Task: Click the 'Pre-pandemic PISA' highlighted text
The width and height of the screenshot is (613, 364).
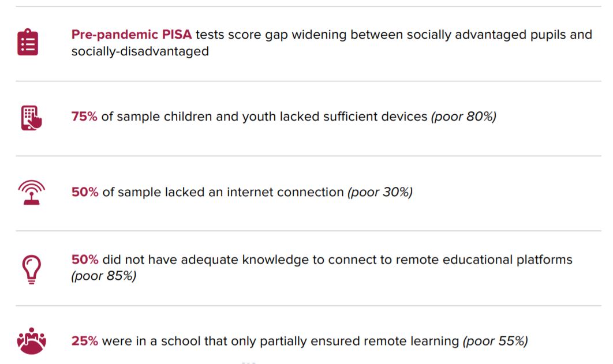Action: (132, 35)
